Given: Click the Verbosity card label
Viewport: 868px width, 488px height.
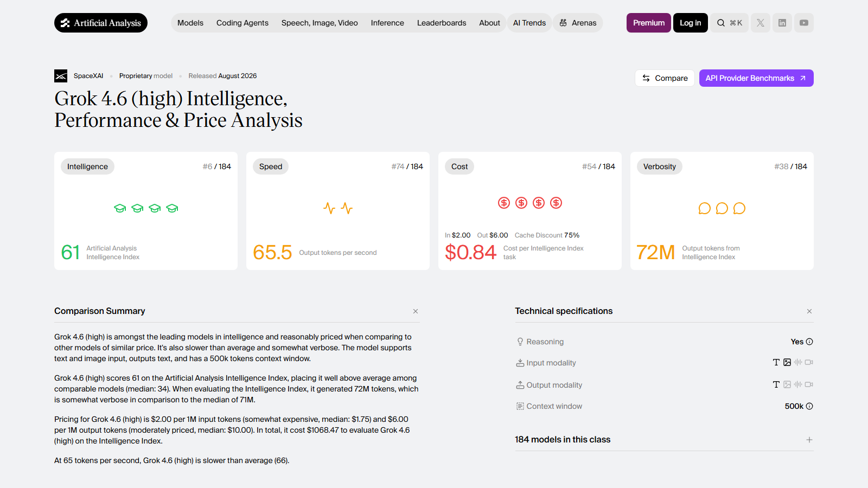Looking at the screenshot, I should coord(660,166).
